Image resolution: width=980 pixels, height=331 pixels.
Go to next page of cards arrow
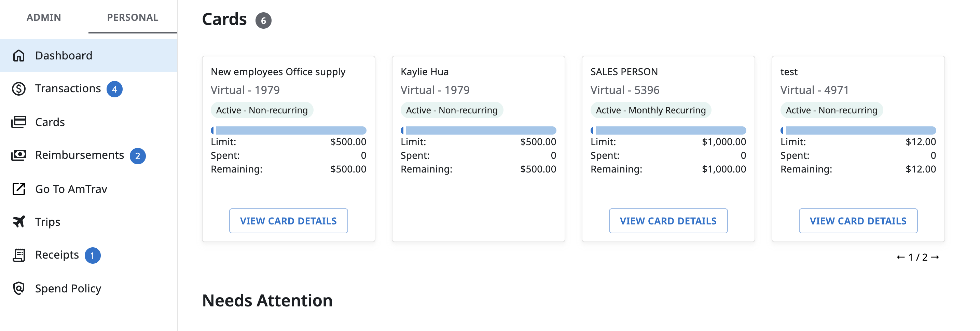coord(935,257)
